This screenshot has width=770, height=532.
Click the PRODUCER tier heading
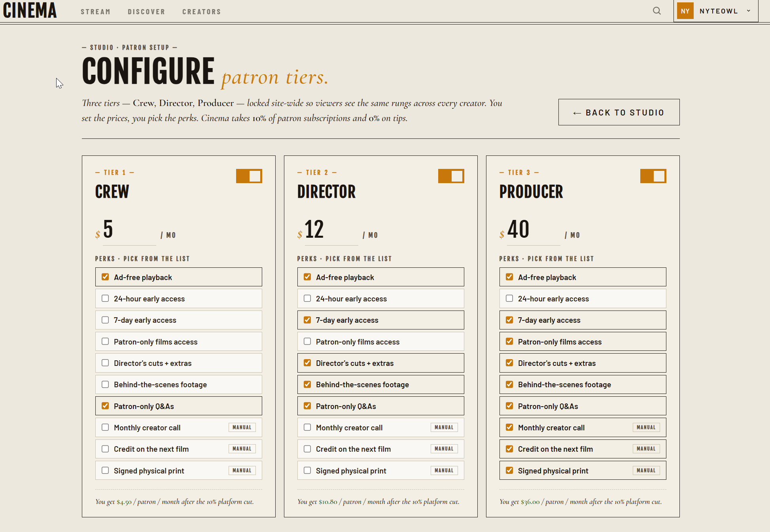531,192
